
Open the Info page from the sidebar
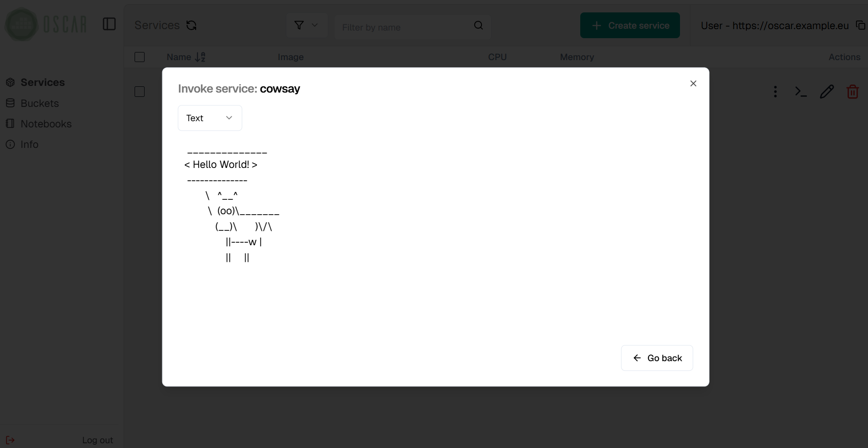[x=30, y=144]
